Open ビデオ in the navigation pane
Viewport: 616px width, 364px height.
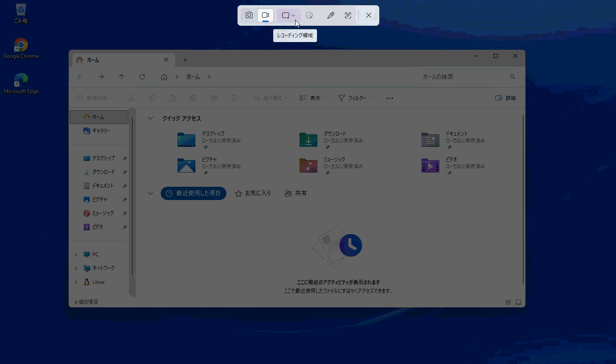pyautogui.click(x=99, y=227)
